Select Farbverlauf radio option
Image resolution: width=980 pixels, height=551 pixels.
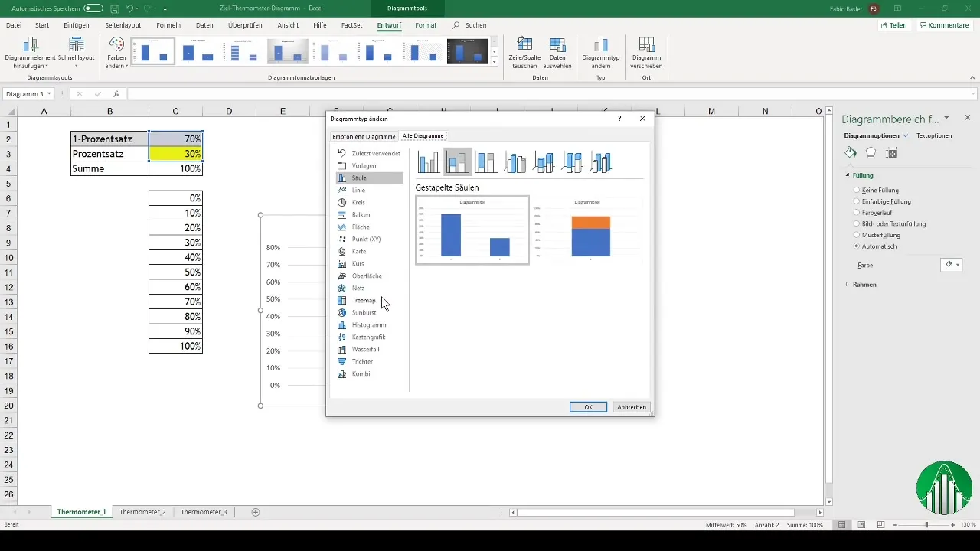point(874,213)
